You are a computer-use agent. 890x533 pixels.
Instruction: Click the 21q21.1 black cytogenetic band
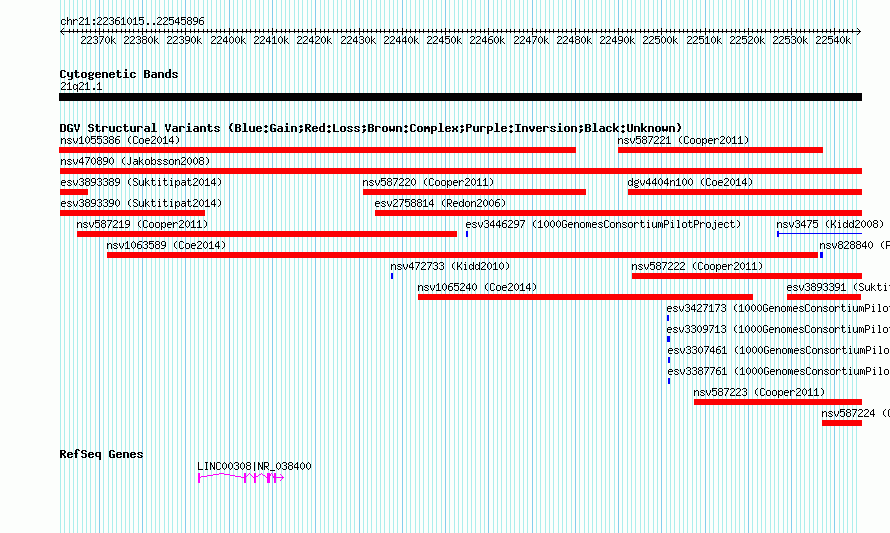[460, 97]
